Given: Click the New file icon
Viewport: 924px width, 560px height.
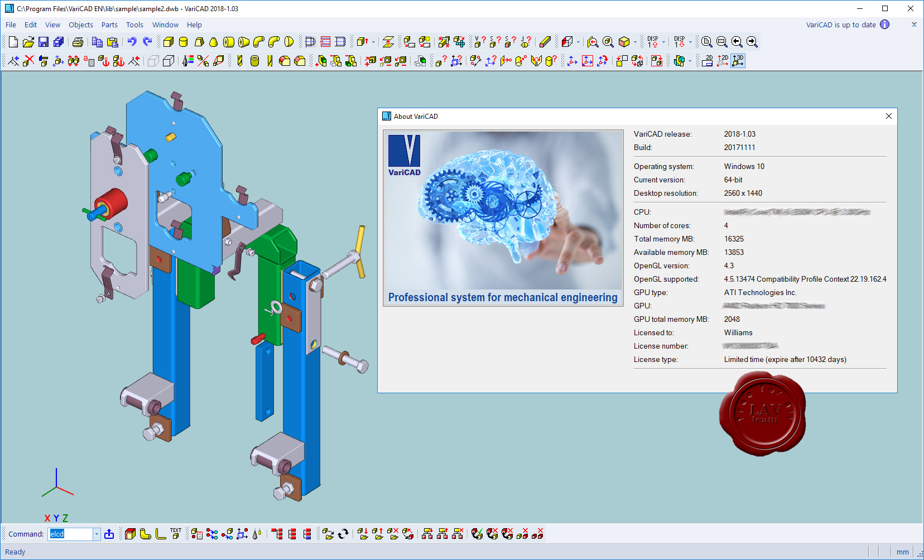Looking at the screenshot, I should tap(13, 42).
